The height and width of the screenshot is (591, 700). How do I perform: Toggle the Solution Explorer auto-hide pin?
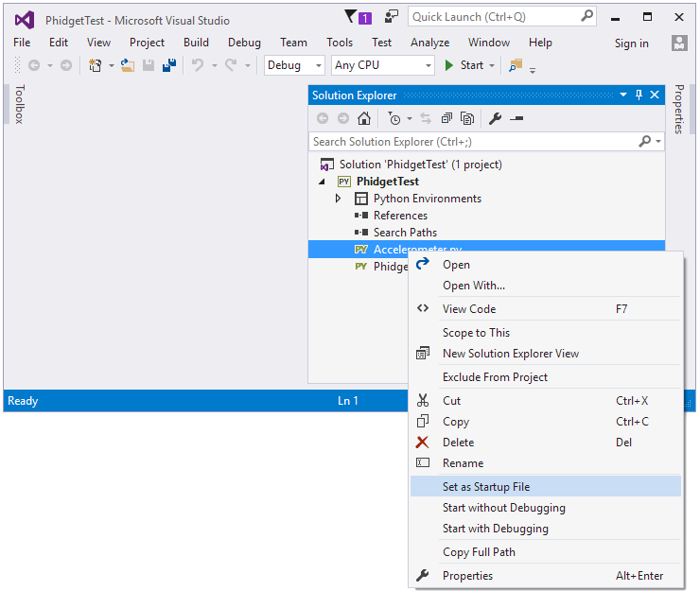point(639,96)
